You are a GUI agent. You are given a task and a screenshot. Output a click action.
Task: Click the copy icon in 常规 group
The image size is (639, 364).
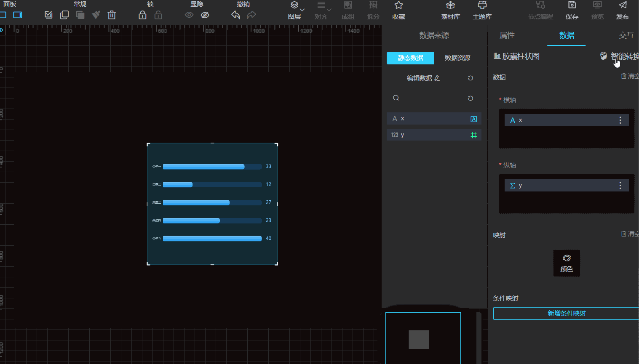tap(64, 15)
